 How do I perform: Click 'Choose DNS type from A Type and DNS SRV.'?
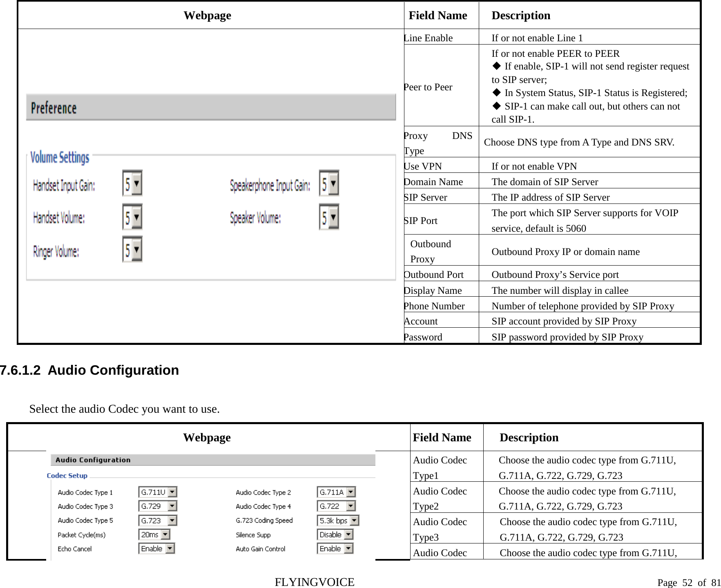(x=579, y=142)
